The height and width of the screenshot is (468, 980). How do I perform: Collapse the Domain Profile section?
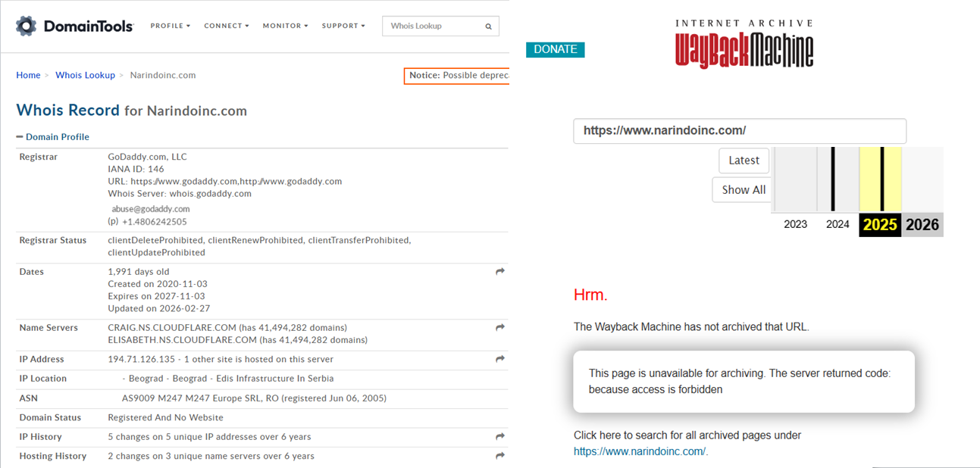tap(53, 137)
